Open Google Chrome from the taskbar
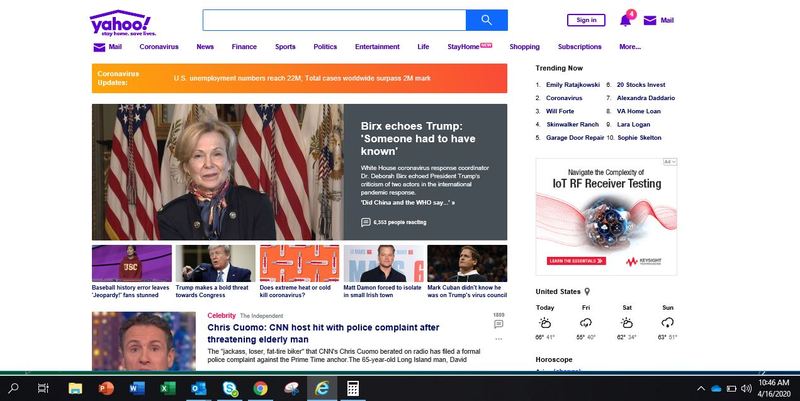800x401 pixels. point(260,387)
